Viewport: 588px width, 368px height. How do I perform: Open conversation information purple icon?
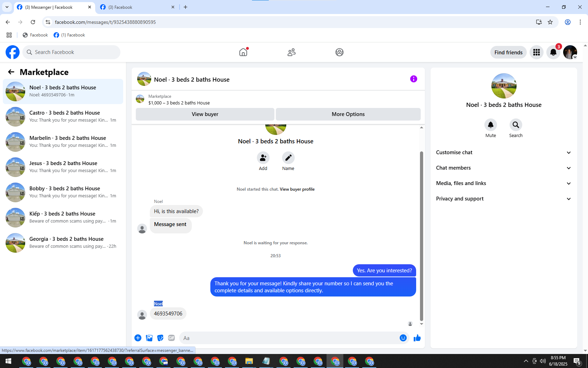tap(414, 79)
